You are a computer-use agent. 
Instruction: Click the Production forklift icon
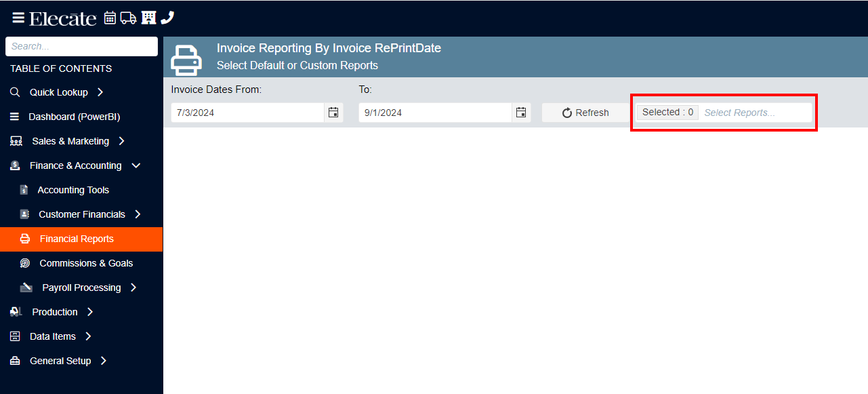point(16,312)
